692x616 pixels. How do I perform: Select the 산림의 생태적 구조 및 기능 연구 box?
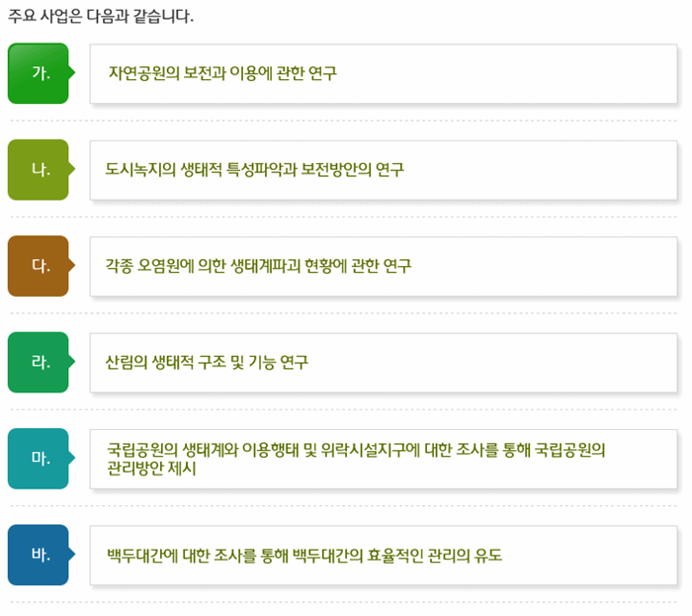[x=384, y=363]
